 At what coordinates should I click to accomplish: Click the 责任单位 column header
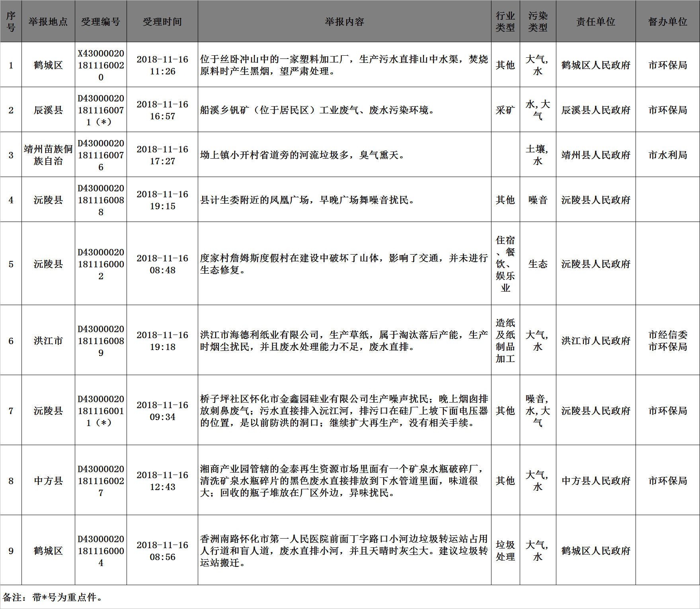596,21
